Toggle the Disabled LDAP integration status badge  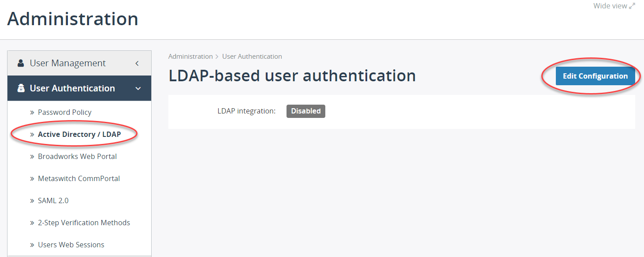click(x=305, y=111)
